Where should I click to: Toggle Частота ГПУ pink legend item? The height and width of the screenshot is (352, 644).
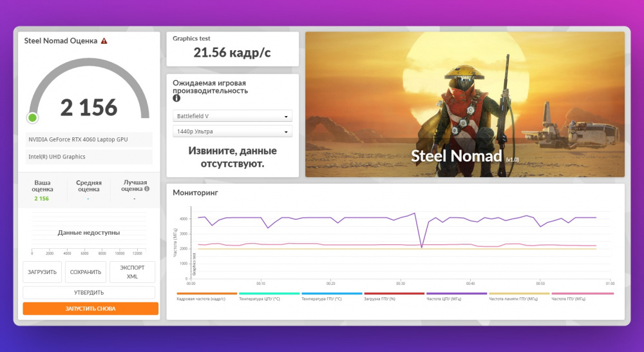[x=582, y=297]
